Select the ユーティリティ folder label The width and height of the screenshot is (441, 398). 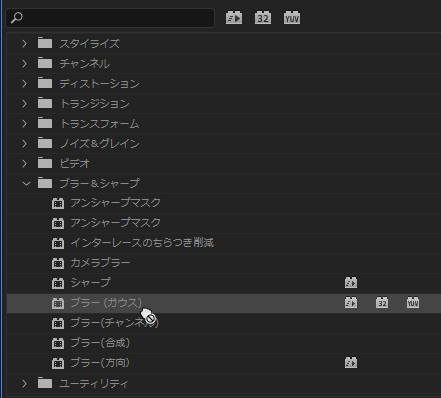[x=94, y=383]
